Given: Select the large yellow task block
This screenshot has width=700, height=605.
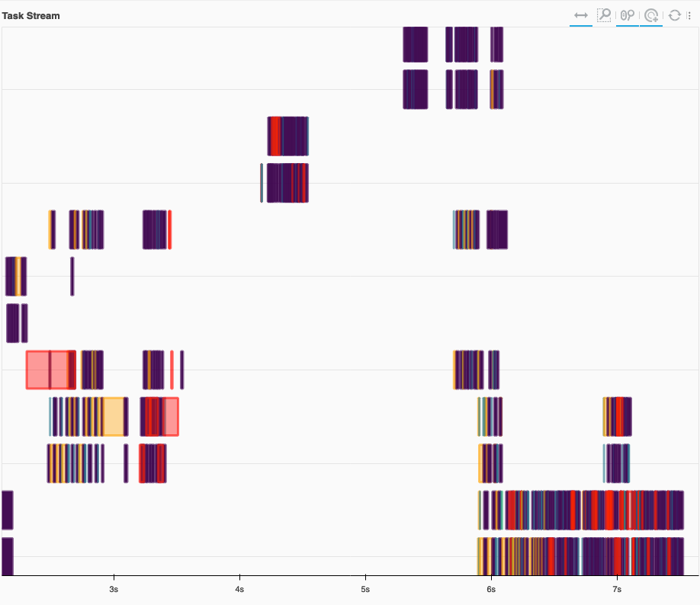Looking at the screenshot, I should [x=114, y=416].
